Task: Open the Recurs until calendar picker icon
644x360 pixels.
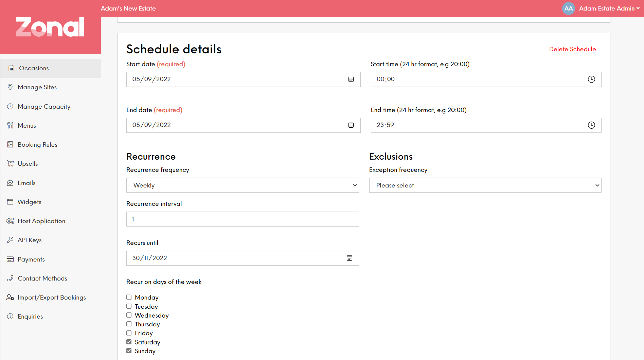Action: click(x=350, y=258)
